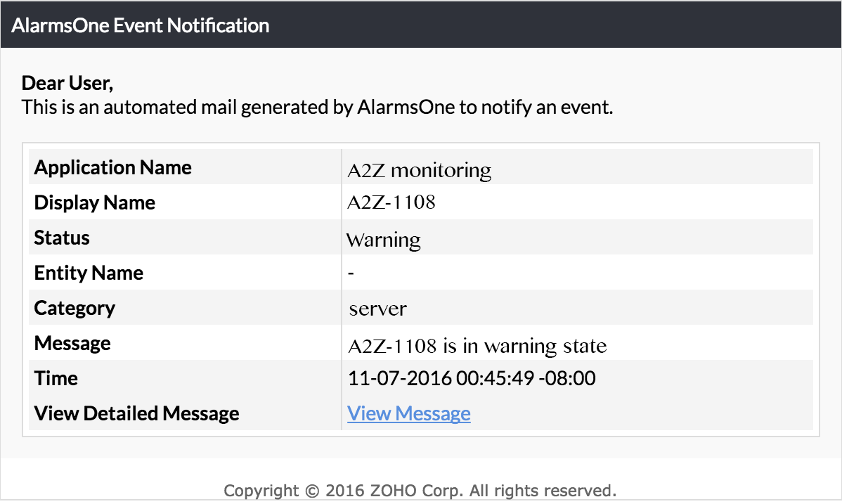Select the Display Name label

[94, 202]
